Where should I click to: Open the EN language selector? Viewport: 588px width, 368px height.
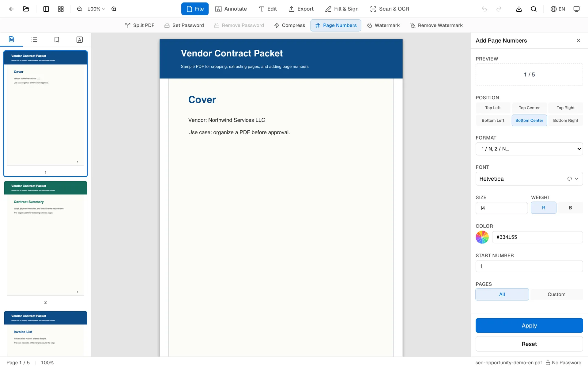[x=558, y=9]
